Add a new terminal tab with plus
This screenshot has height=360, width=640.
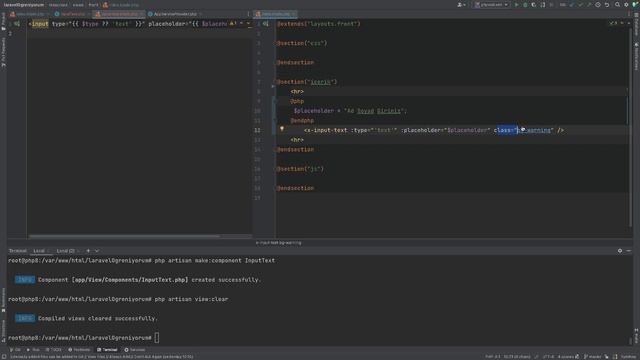pyautogui.click(x=88, y=251)
